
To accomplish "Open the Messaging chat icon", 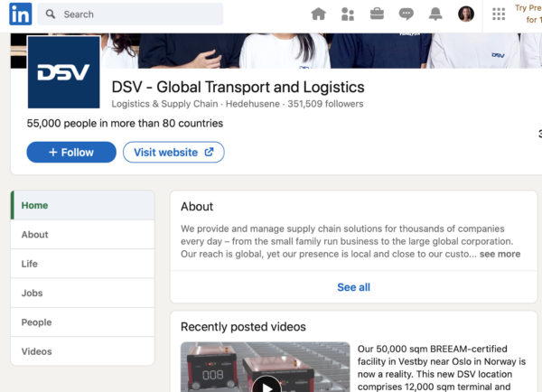I will 406,14.
